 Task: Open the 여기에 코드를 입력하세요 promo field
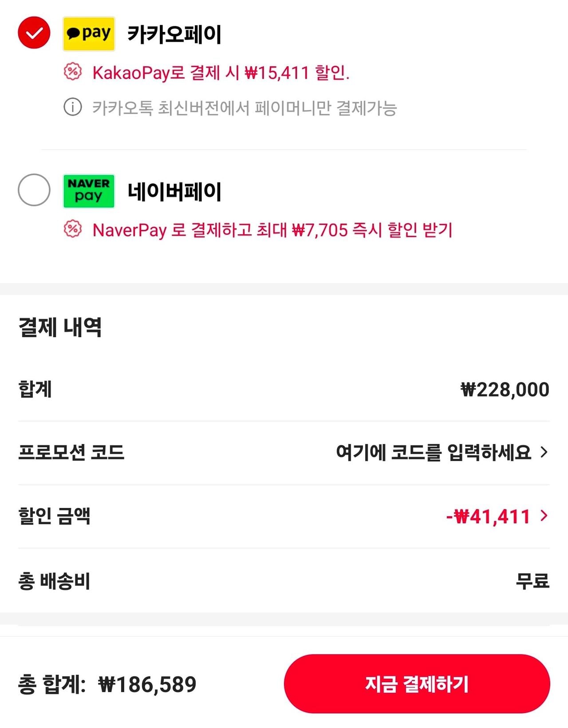(x=433, y=452)
